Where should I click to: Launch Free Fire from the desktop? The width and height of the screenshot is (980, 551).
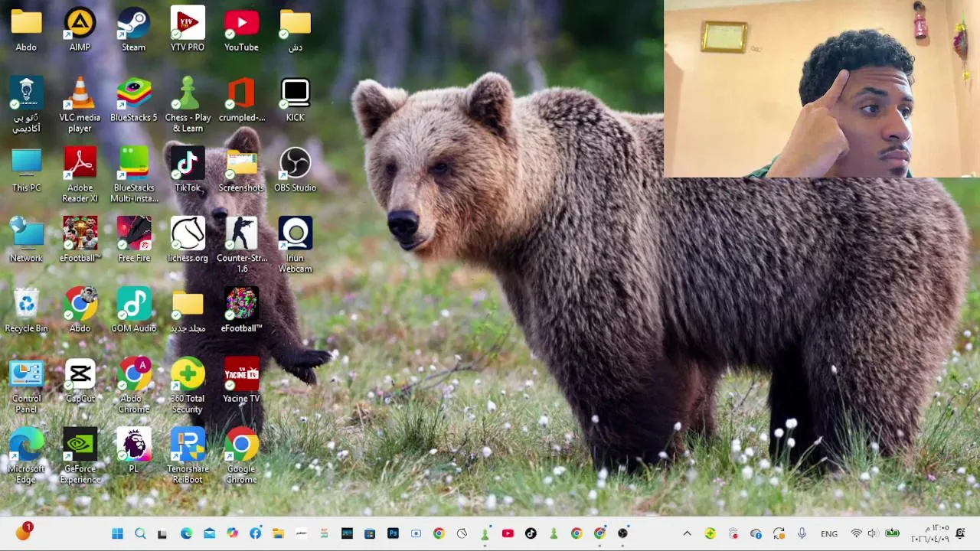133,240
